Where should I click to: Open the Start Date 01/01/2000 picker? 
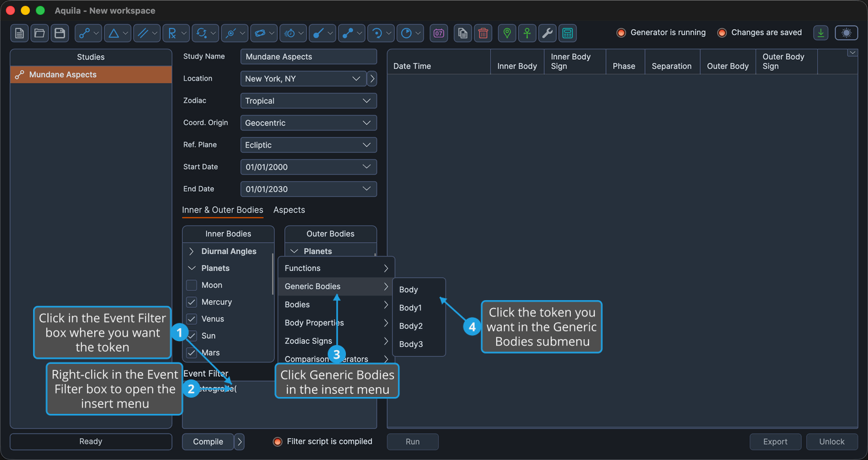(309, 167)
